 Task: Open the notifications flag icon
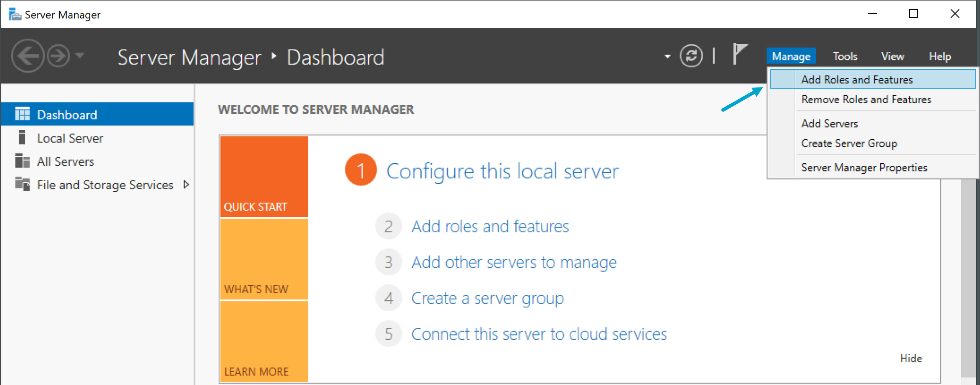739,54
